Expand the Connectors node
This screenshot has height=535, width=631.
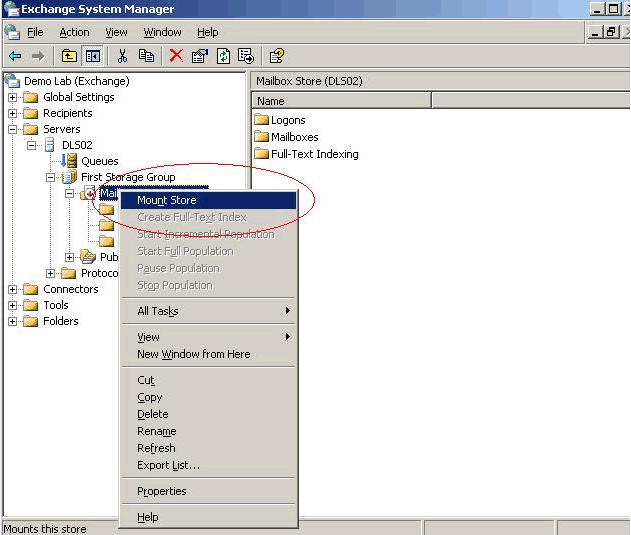pos(12,289)
